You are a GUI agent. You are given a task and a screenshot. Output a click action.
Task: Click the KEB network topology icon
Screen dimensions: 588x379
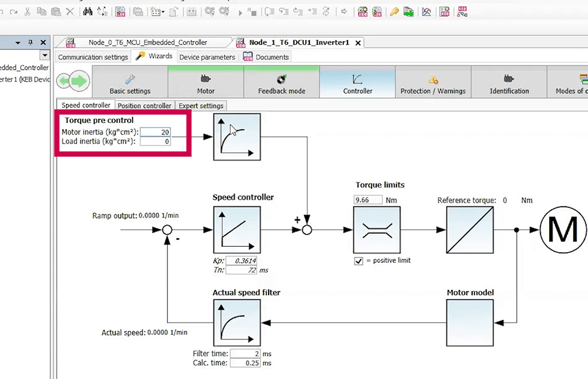tap(462, 12)
